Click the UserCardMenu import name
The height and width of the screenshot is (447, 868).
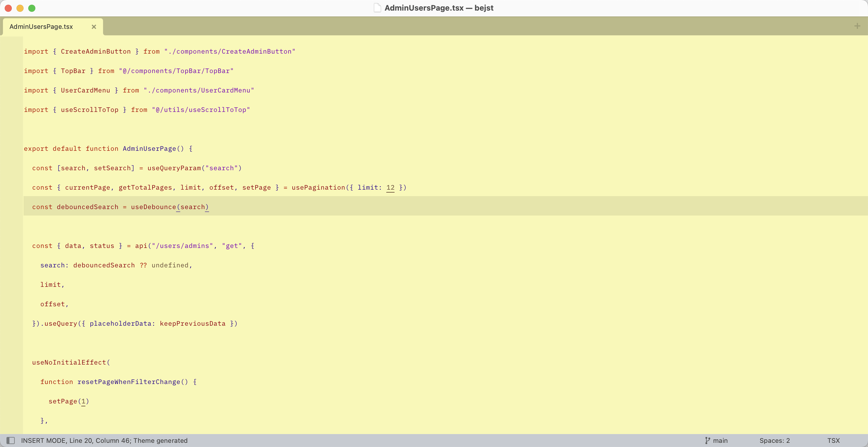[85, 90]
